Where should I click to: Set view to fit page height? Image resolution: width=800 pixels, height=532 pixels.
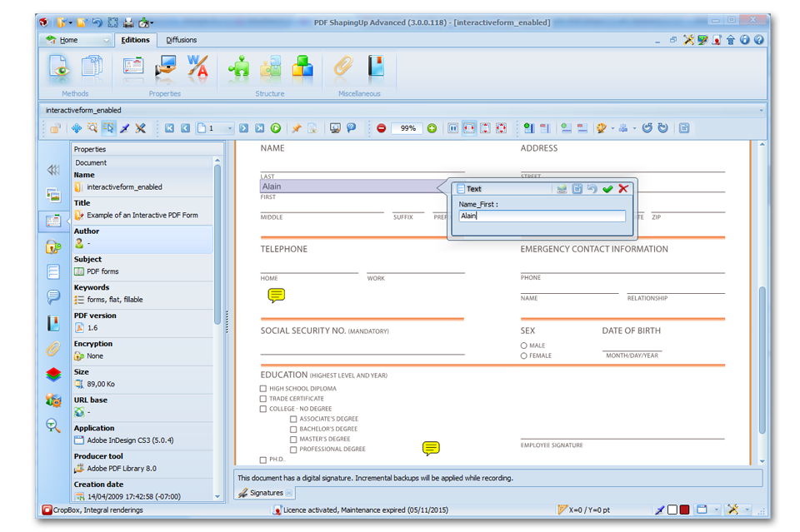(x=485, y=128)
